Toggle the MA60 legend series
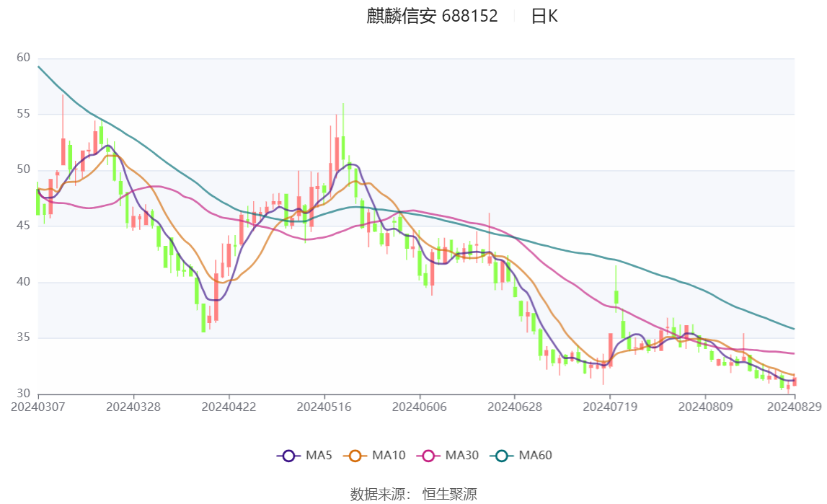827x504 pixels. tap(521, 456)
